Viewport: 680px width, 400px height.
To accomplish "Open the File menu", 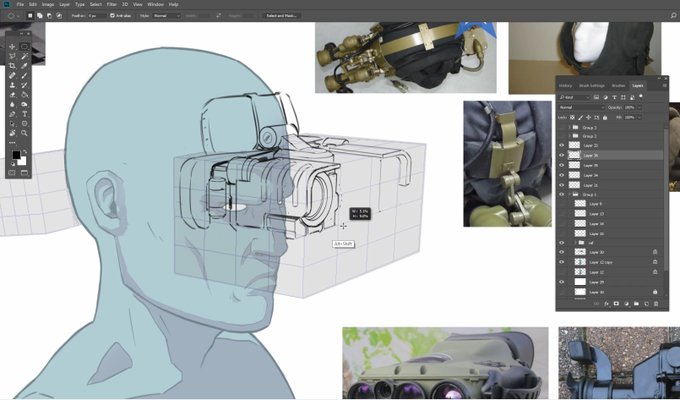I will pos(20,4).
